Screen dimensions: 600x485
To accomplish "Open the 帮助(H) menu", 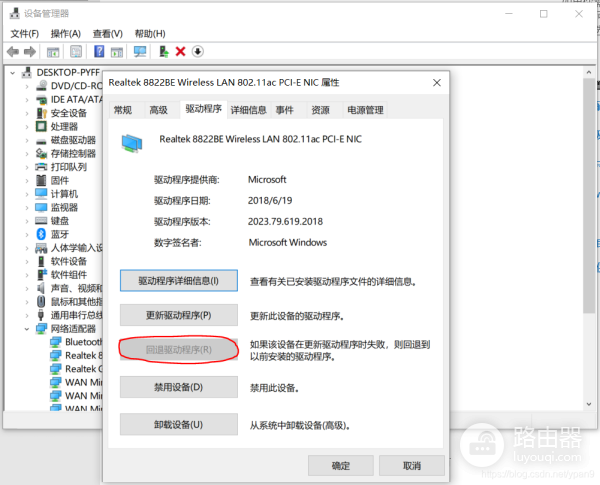I will tap(150, 34).
